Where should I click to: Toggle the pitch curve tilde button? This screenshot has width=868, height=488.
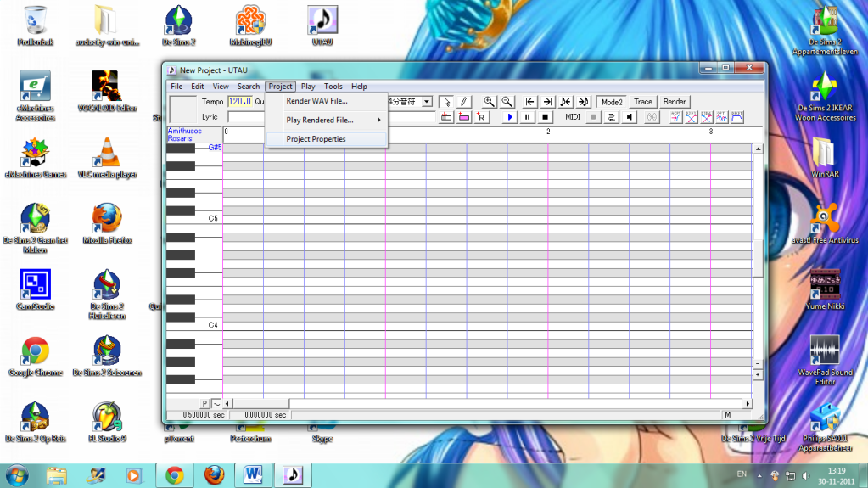coord(216,403)
